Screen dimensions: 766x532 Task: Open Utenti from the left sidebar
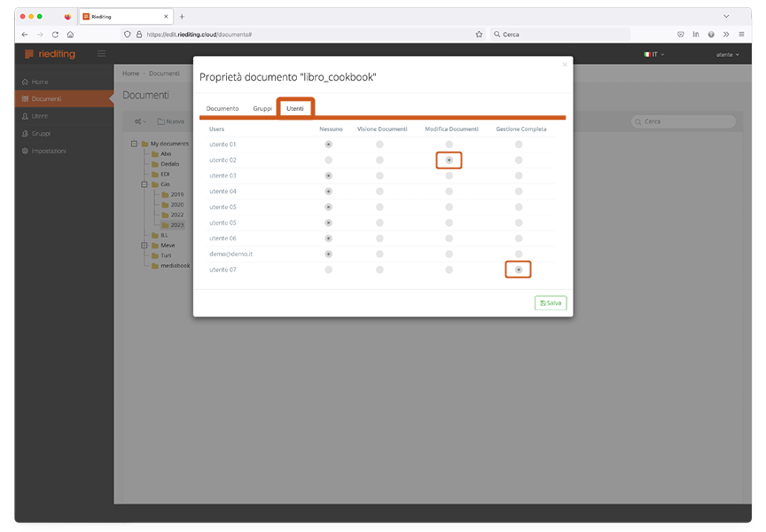(x=25, y=116)
